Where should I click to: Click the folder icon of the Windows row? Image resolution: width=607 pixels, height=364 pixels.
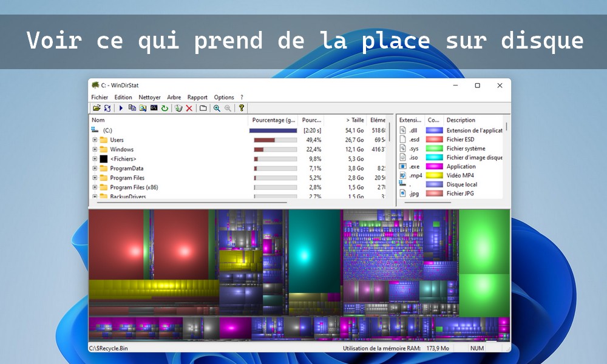tap(103, 149)
